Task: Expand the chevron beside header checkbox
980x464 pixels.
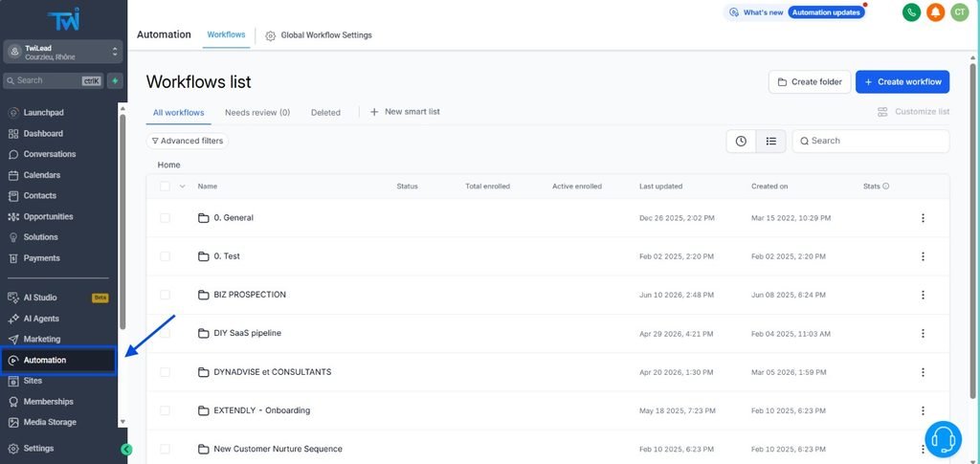Action: [x=183, y=187]
